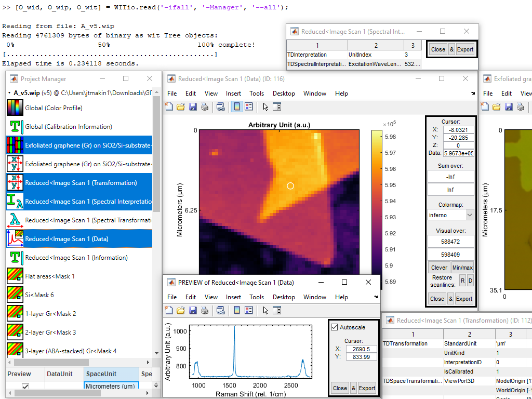Collapse the A_v5.wip project tree node

point(9,93)
